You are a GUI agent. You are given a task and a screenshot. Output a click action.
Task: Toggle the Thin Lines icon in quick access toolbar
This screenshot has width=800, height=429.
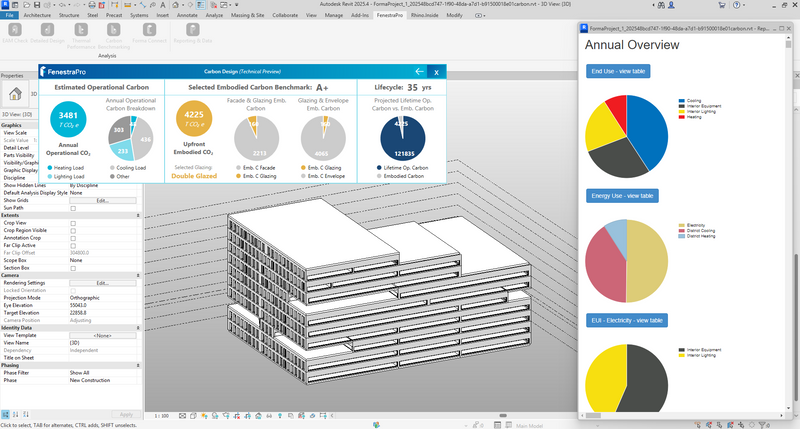(201, 5)
